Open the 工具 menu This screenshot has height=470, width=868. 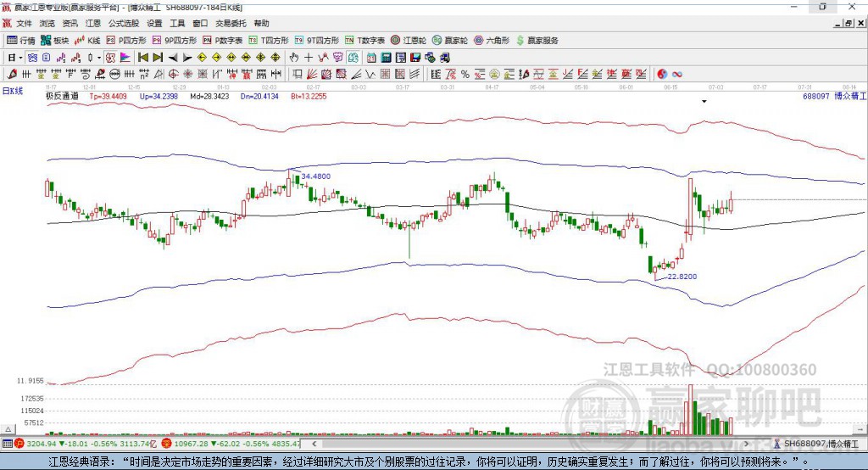pyautogui.click(x=177, y=23)
